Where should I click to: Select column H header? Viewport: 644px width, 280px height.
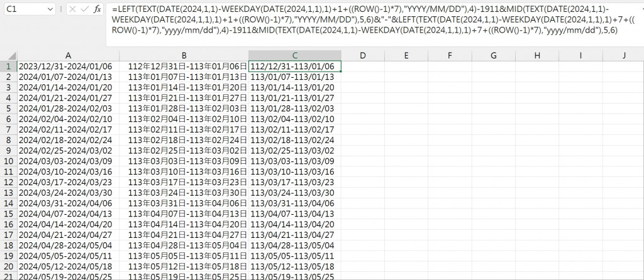click(537, 56)
